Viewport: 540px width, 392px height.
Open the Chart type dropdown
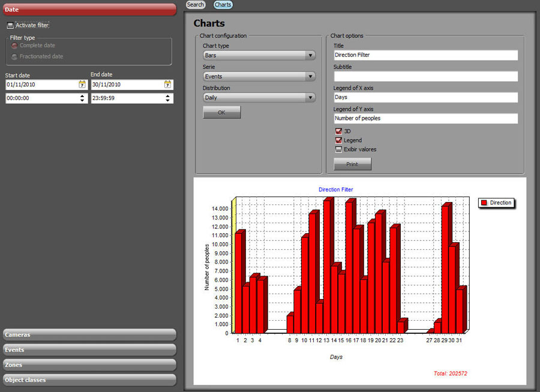[259, 55]
